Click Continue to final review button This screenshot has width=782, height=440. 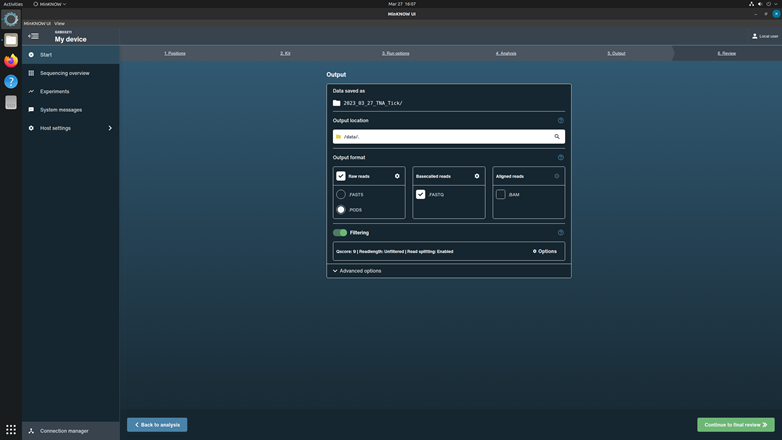[x=735, y=425]
